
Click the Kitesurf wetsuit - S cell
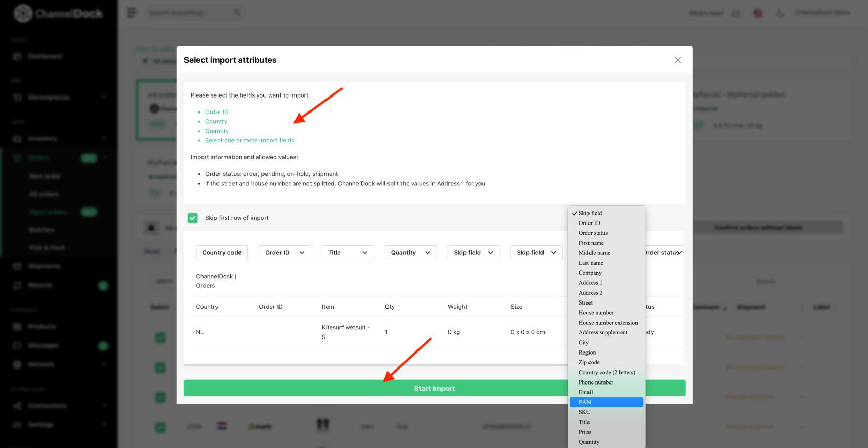click(346, 332)
